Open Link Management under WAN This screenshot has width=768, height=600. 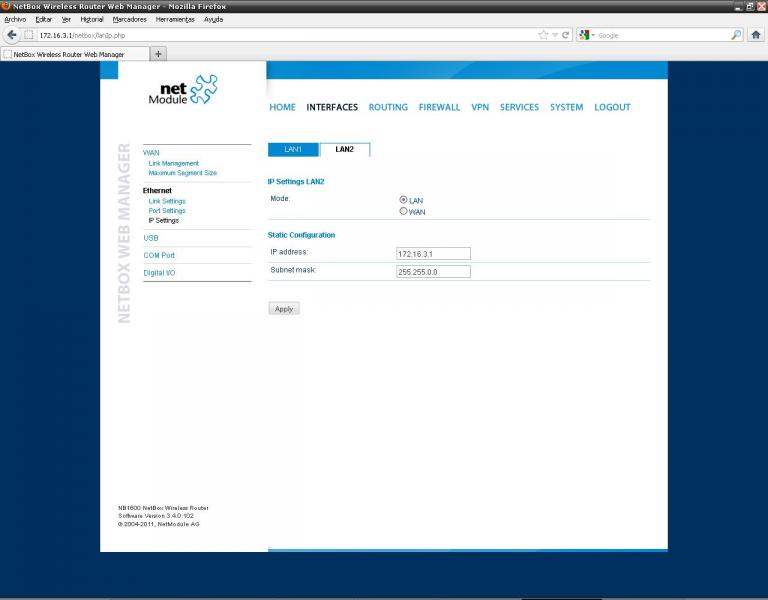pos(173,163)
